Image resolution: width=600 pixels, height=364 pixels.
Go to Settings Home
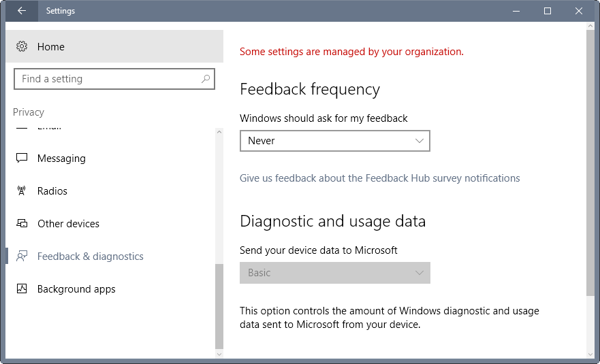[114, 46]
